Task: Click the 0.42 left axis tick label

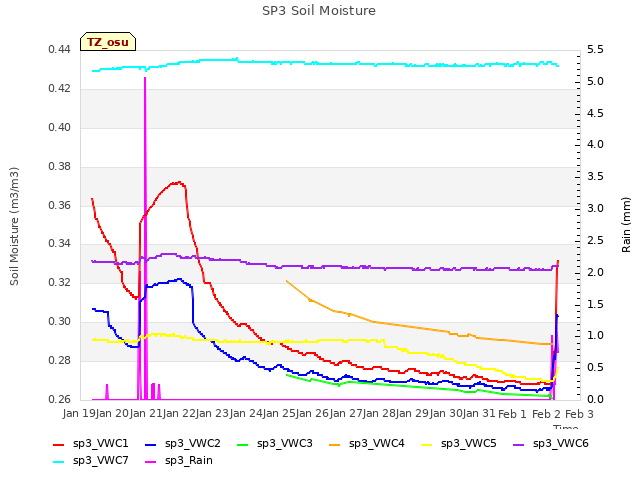Action: click(x=59, y=88)
